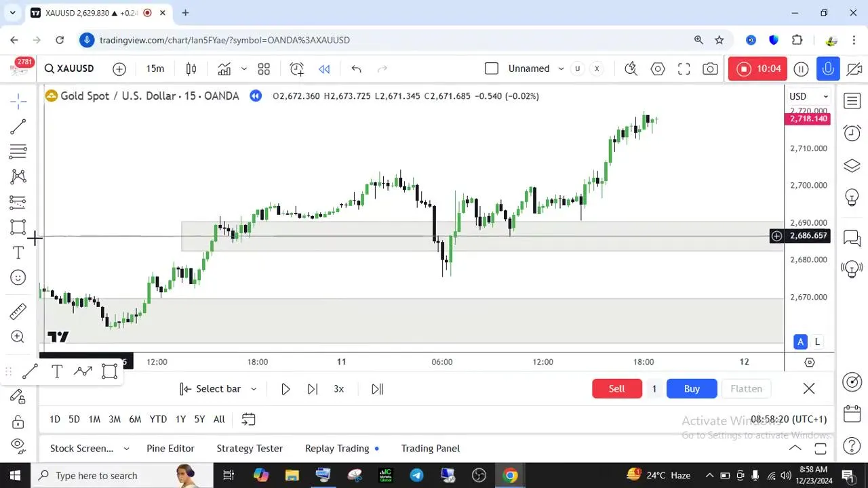Toggle stay in drawing mode pencil

click(18, 396)
